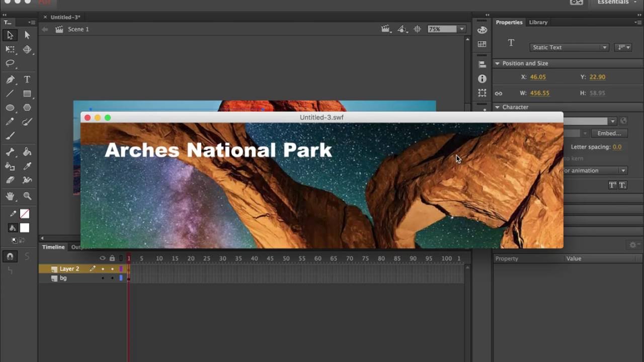The width and height of the screenshot is (644, 362).
Task: Toggle lock dot for Layer 2
Action: pos(112,269)
